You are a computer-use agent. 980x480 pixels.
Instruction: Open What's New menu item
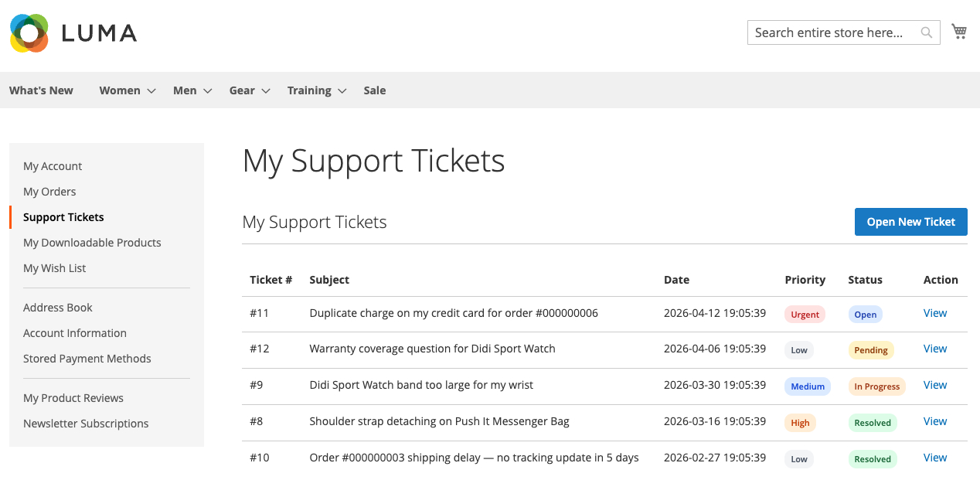pyautogui.click(x=41, y=90)
